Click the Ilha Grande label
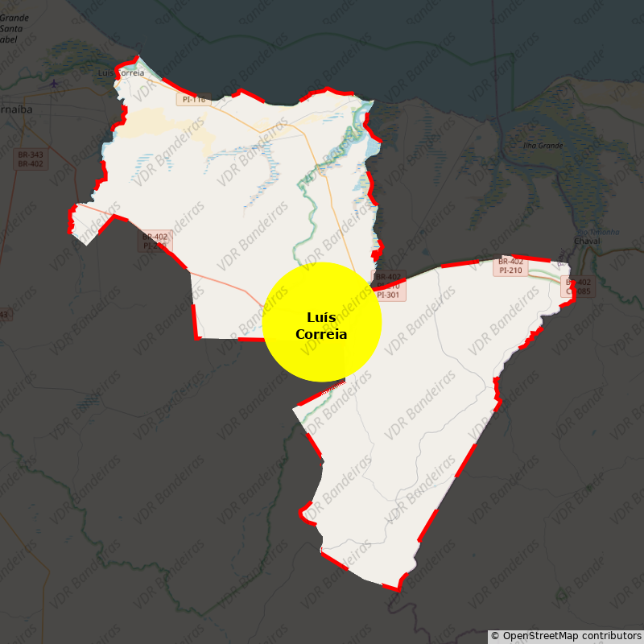 coord(543,146)
